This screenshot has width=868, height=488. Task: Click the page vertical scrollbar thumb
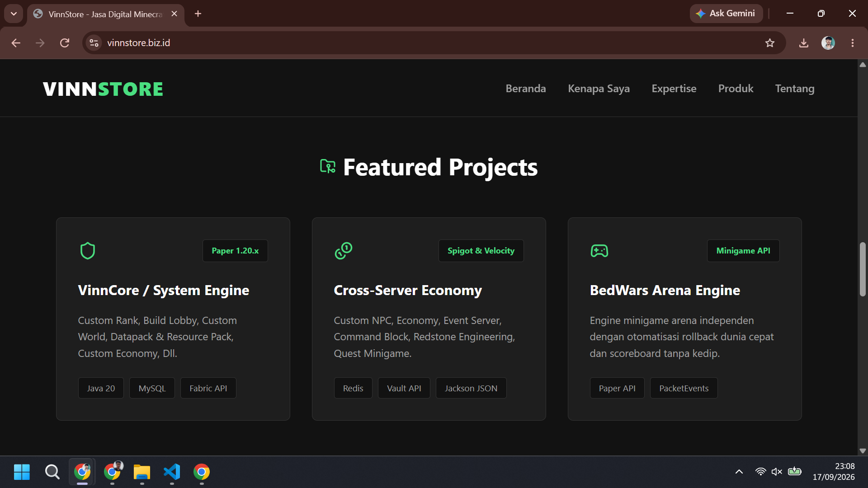863,269
